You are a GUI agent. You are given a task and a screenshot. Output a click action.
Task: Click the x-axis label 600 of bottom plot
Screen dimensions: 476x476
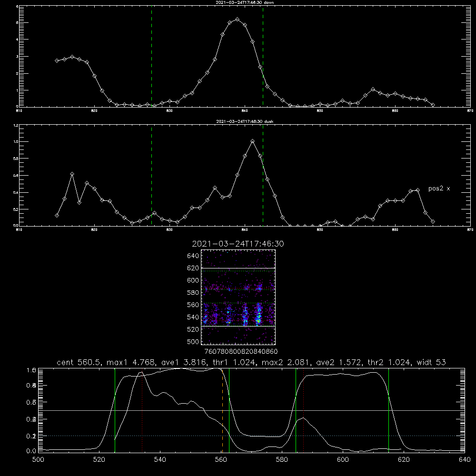click(343, 460)
